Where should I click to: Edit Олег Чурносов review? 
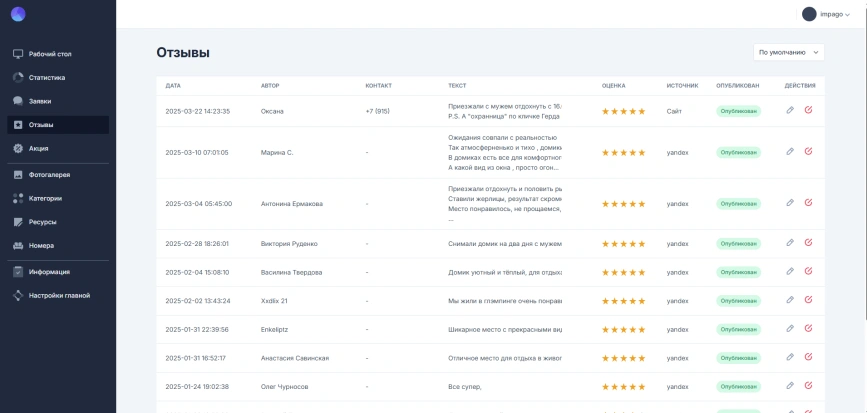pyautogui.click(x=790, y=386)
